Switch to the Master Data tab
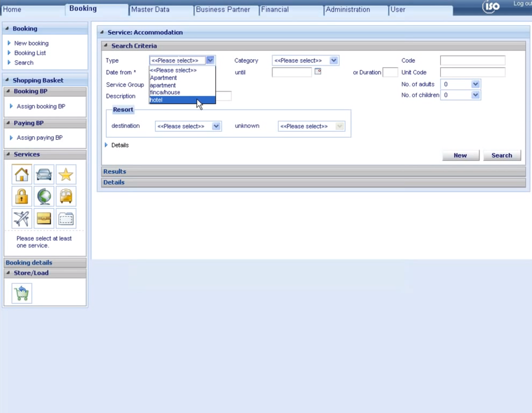This screenshot has height=413, width=532. [x=150, y=9]
